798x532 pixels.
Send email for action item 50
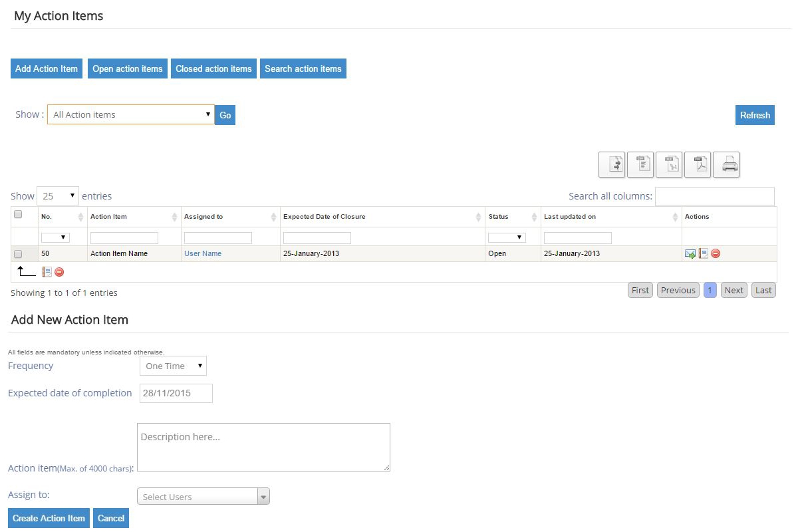click(690, 253)
